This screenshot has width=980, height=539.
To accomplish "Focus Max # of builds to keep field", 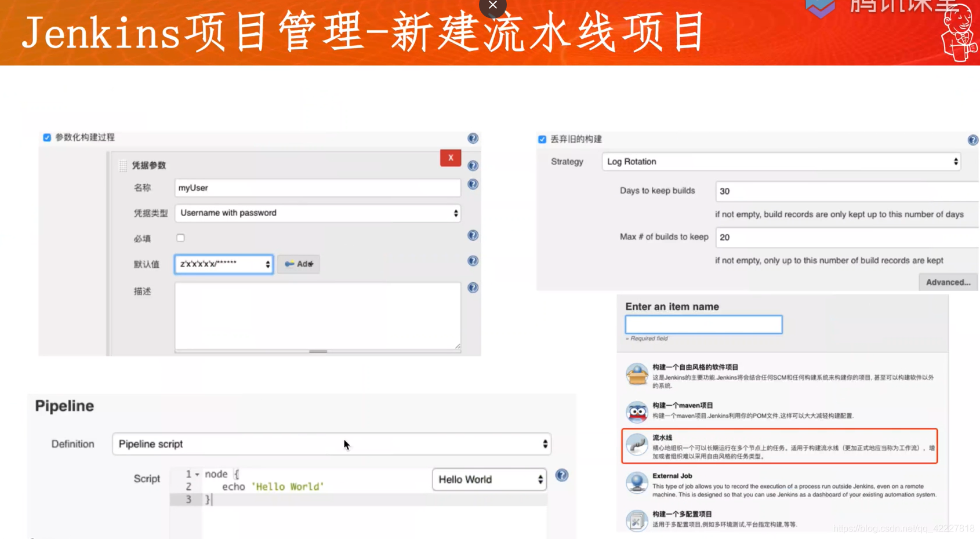I will [x=847, y=238].
